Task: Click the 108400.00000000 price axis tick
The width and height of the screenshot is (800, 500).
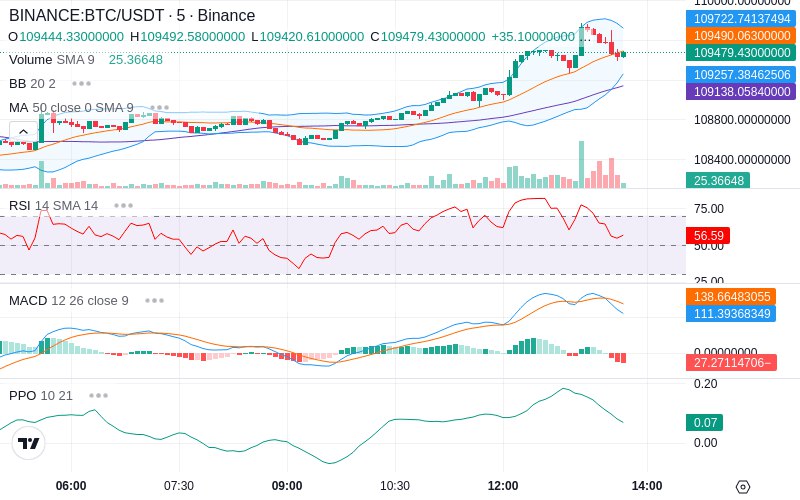Action: click(742, 160)
